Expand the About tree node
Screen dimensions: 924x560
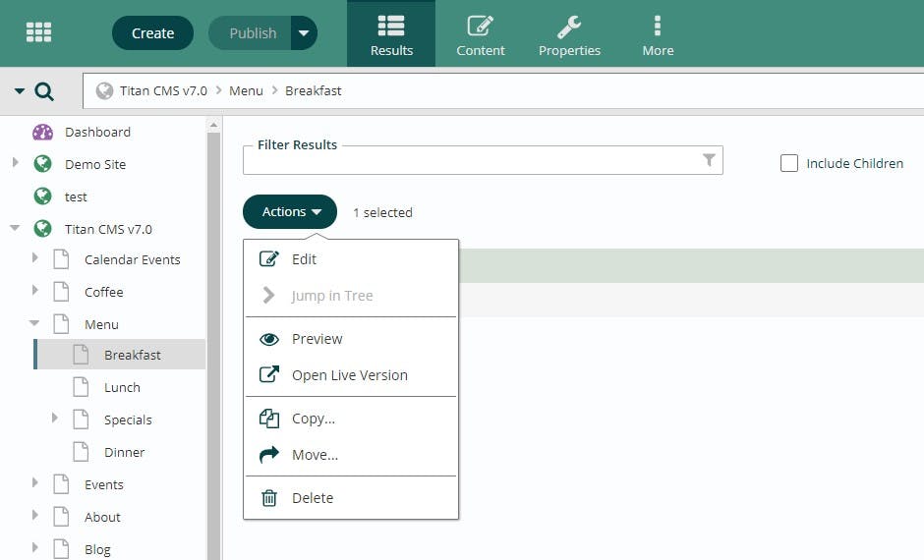click(x=34, y=515)
